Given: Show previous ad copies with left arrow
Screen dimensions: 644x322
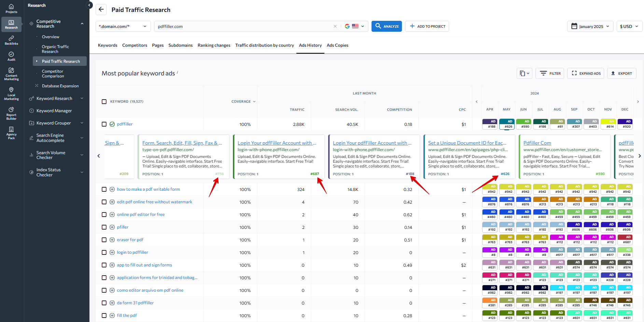Looking at the screenshot, I should click(99, 156).
